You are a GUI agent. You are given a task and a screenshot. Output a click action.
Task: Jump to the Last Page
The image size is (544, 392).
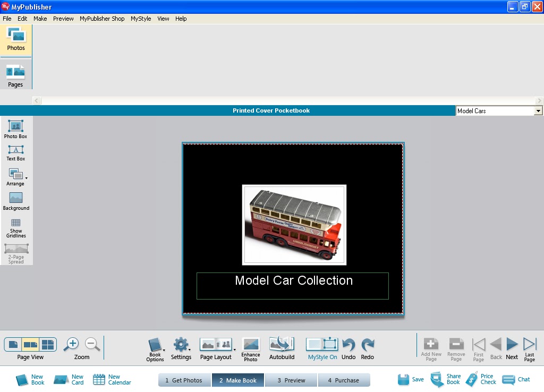530,350
